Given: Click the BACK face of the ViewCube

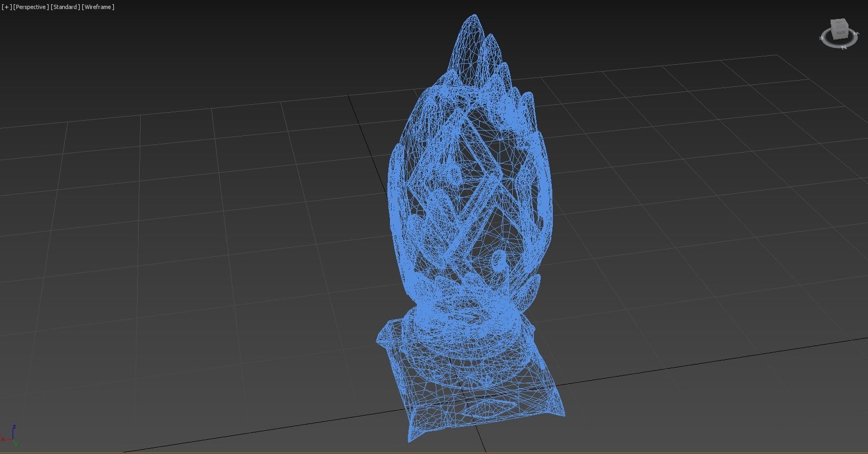Looking at the screenshot, I should [x=841, y=33].
